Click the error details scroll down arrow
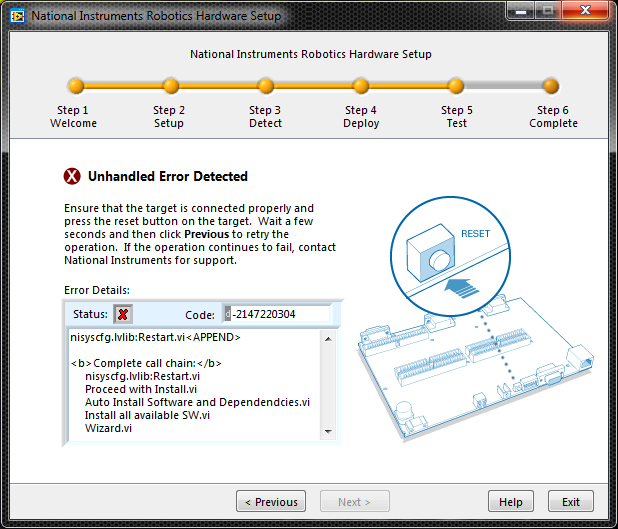Image resolution: width=618 pixels, height=529 pixels. (x=328, y=432)
